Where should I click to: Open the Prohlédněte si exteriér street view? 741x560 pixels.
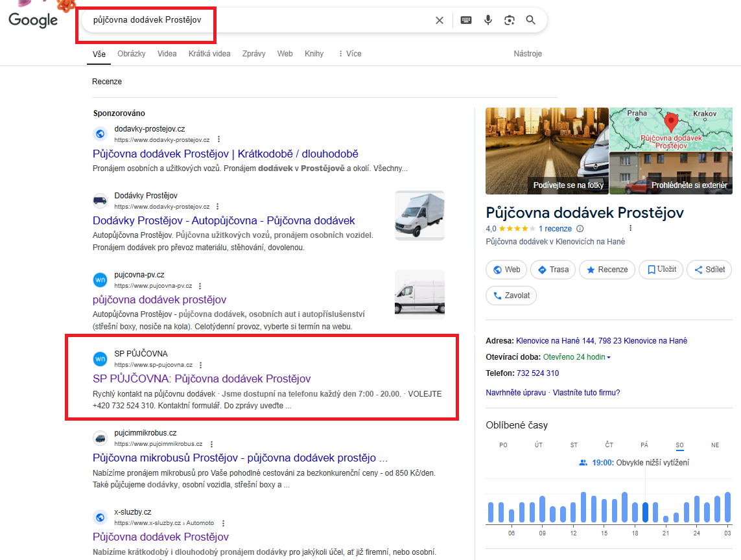(x=671, y=173)
